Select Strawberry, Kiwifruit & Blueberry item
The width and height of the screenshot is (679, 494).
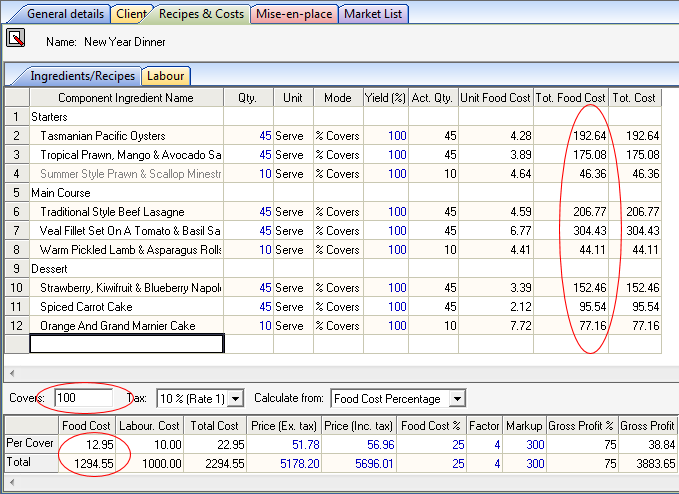point(126,287)
